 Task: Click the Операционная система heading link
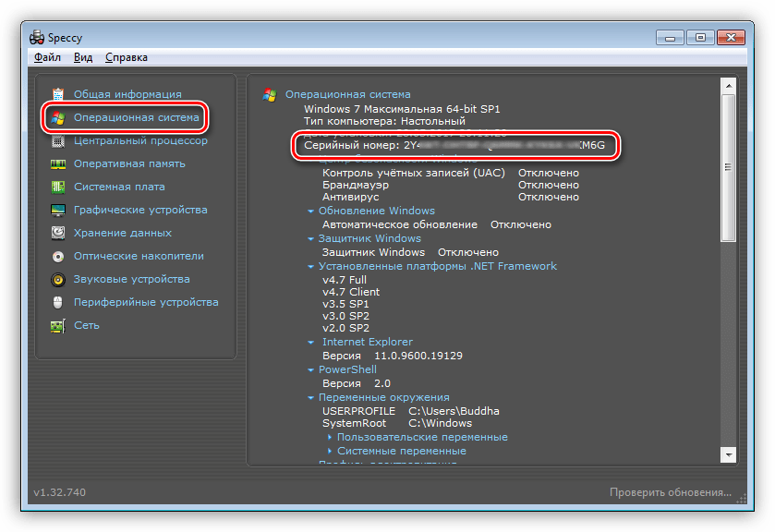[x=347, y=94]
